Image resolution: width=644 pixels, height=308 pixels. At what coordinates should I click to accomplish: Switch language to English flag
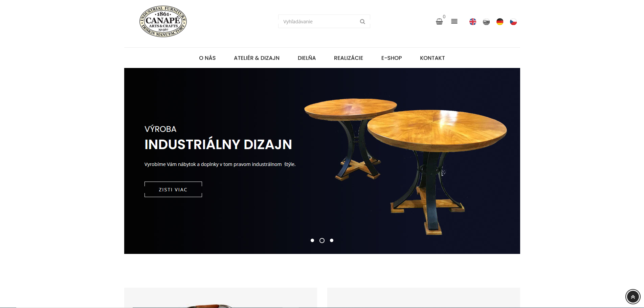coord(473,22)
